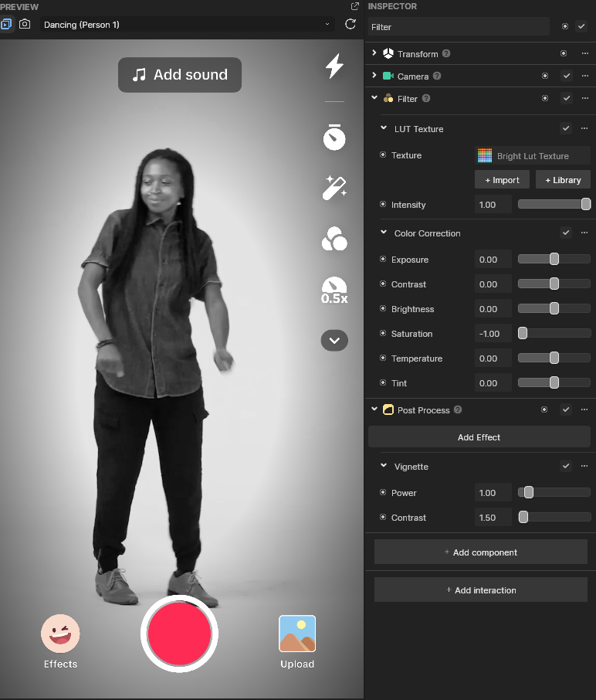Click the keyframe dot beside Filter name field
The width and height of the screenshot is (596, 700).
[565, 26]
